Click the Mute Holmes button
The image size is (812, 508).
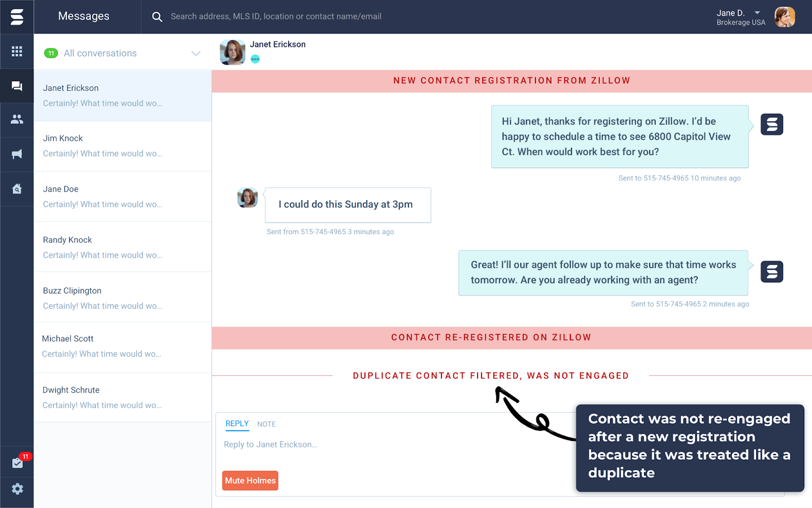point(250,481)
